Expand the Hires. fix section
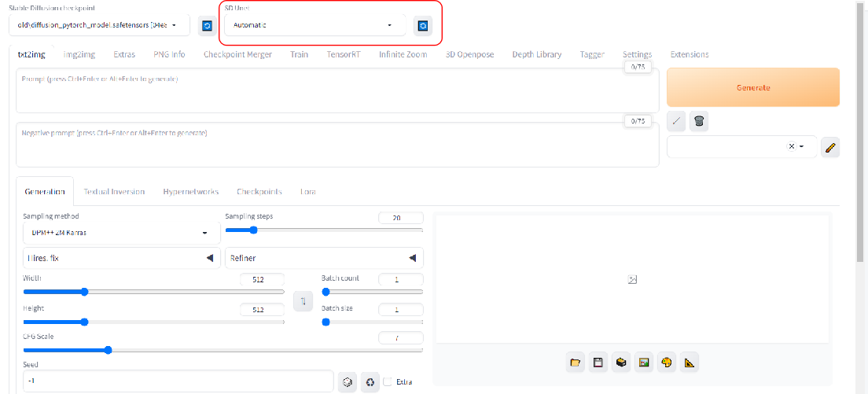The image size is (868, 394). 122,258
